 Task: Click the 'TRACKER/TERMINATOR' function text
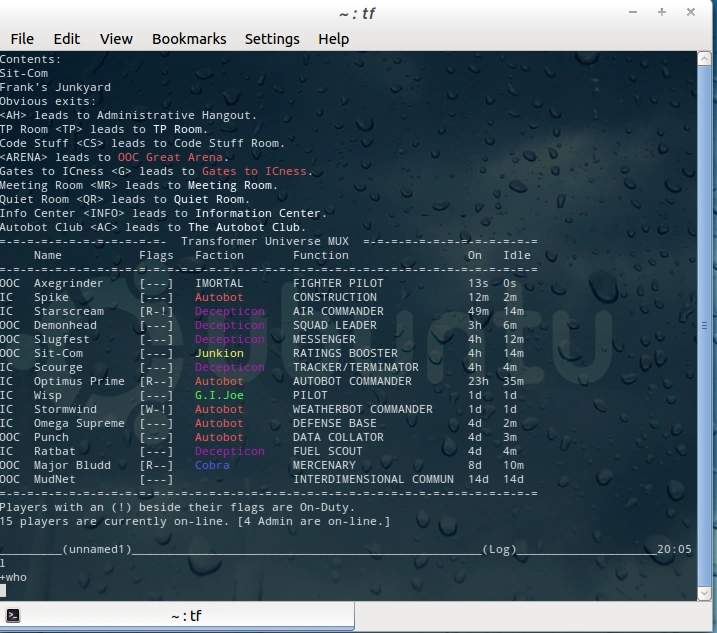tap(356, 367)
